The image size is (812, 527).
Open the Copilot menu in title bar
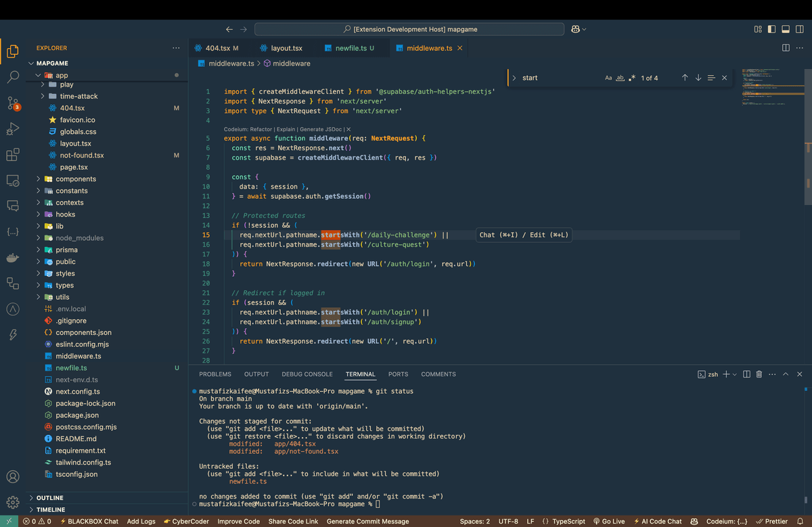click(x=579, y=29)
